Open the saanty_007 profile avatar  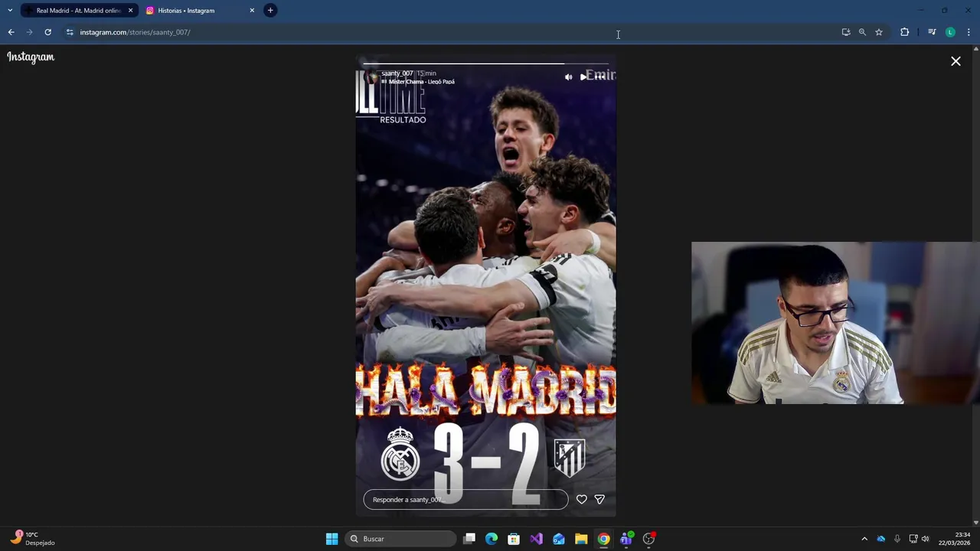372,77
